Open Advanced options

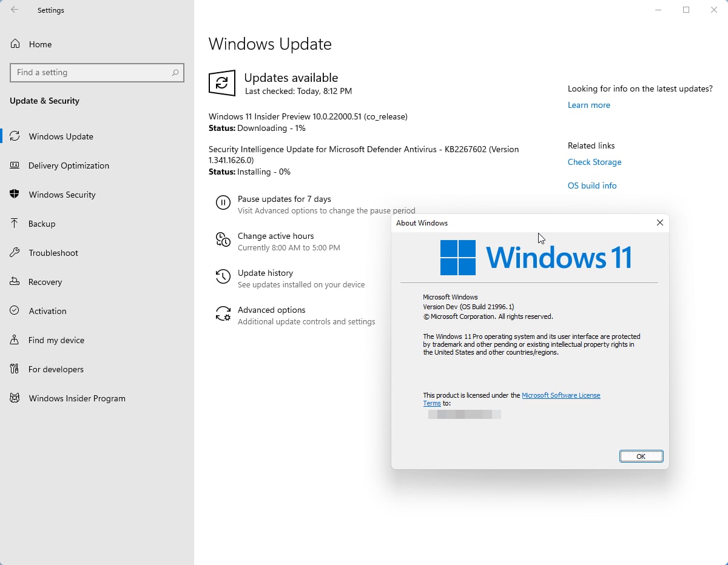coord(271,310)
